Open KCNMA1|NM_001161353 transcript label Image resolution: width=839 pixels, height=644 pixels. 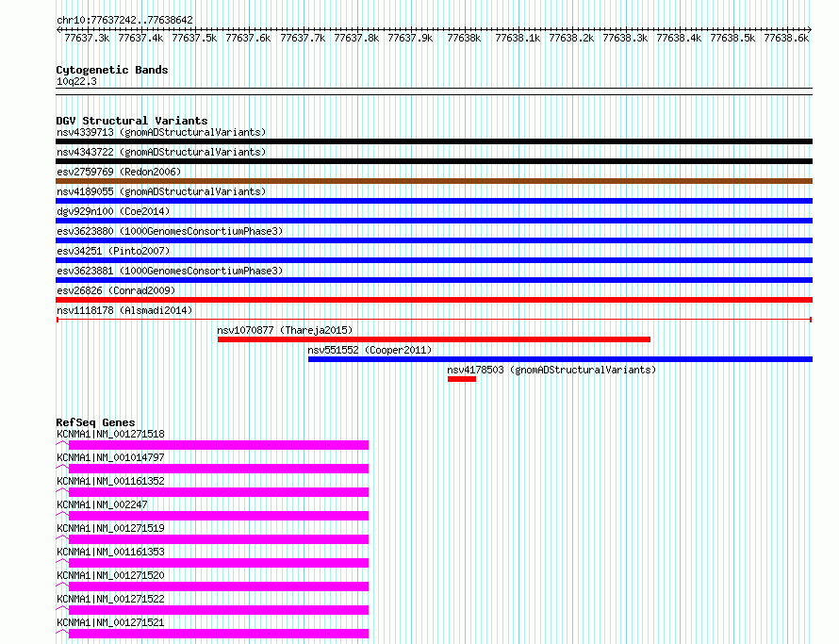tap(110, 552)
